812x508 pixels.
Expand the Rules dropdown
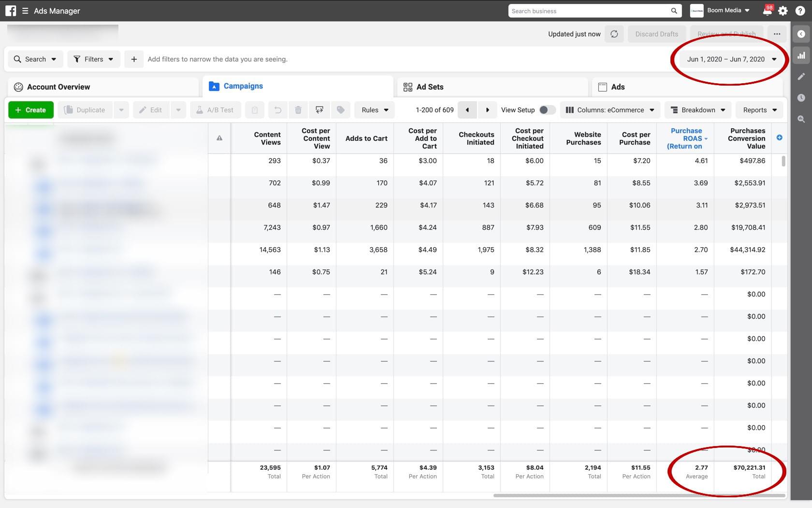[x=375, y=110]
